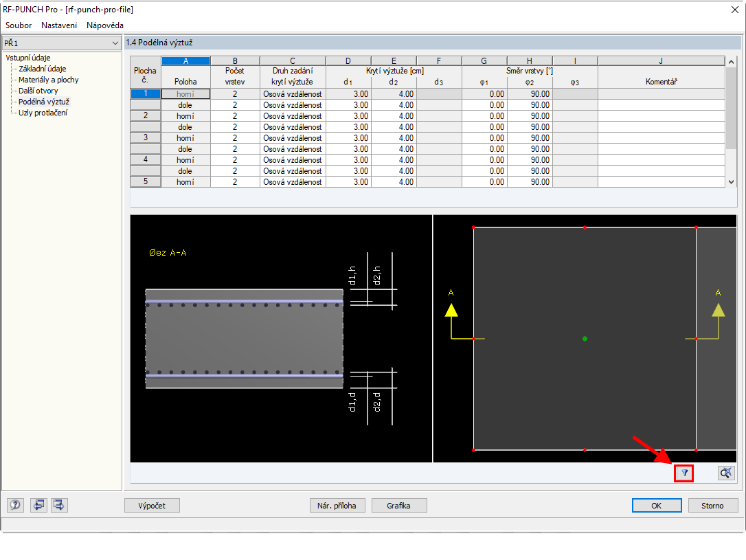Screen dimensions: 746x560
Task: Select column A header
Action: (185, 61)
